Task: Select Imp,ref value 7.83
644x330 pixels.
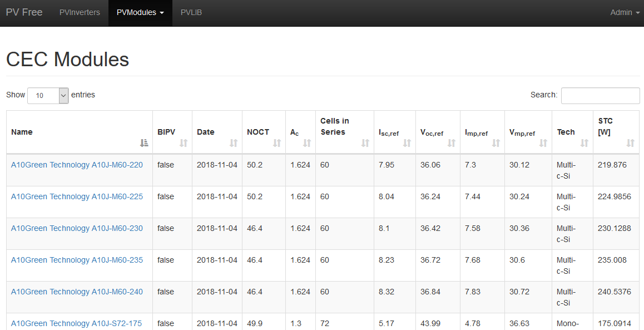Action: 472,292
